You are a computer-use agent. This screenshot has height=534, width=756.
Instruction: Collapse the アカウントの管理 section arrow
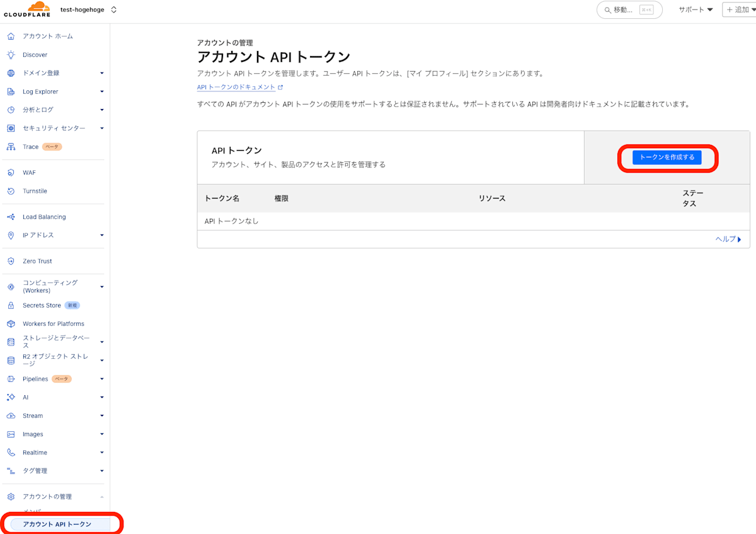click(x=102, y=497)
